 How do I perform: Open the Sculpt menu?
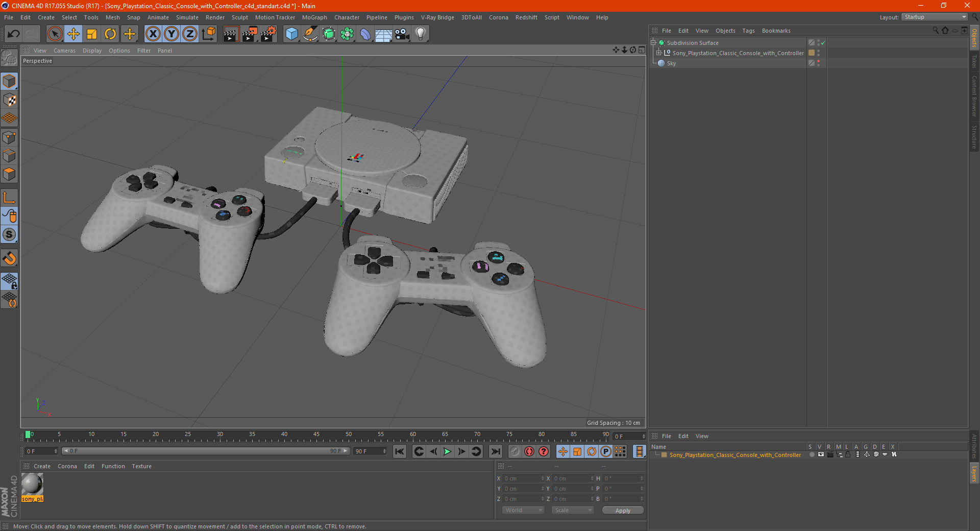point(239,17)
